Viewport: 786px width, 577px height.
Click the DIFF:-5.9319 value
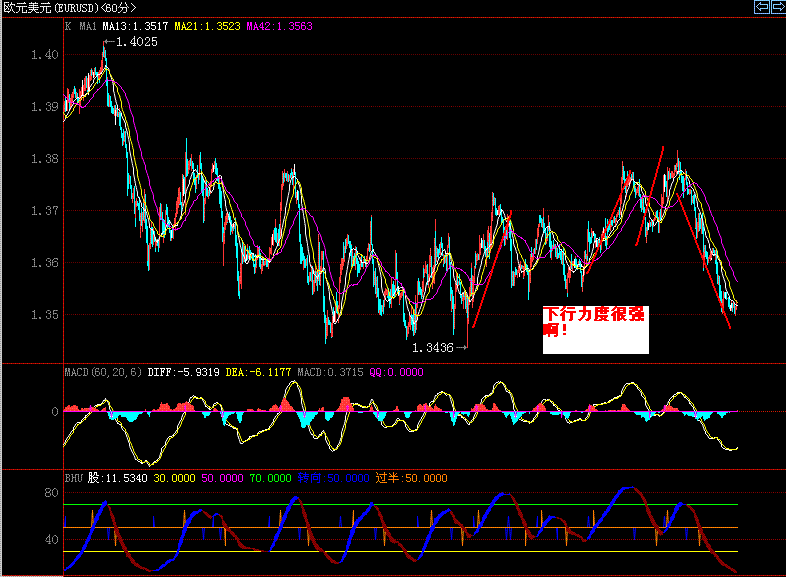(x=183, y=372)
